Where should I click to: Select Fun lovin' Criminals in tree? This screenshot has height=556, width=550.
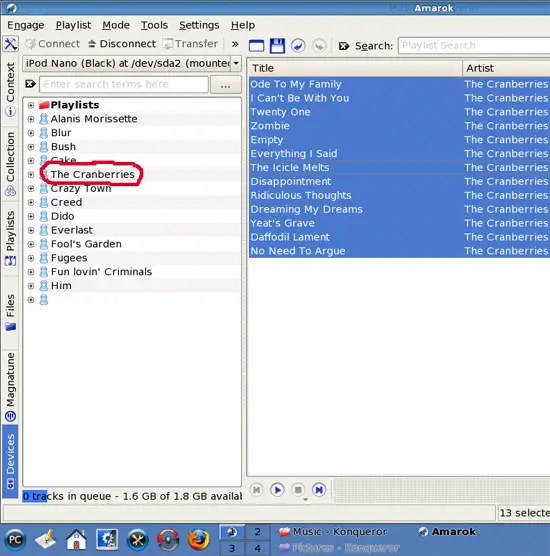tap(101, 272)
